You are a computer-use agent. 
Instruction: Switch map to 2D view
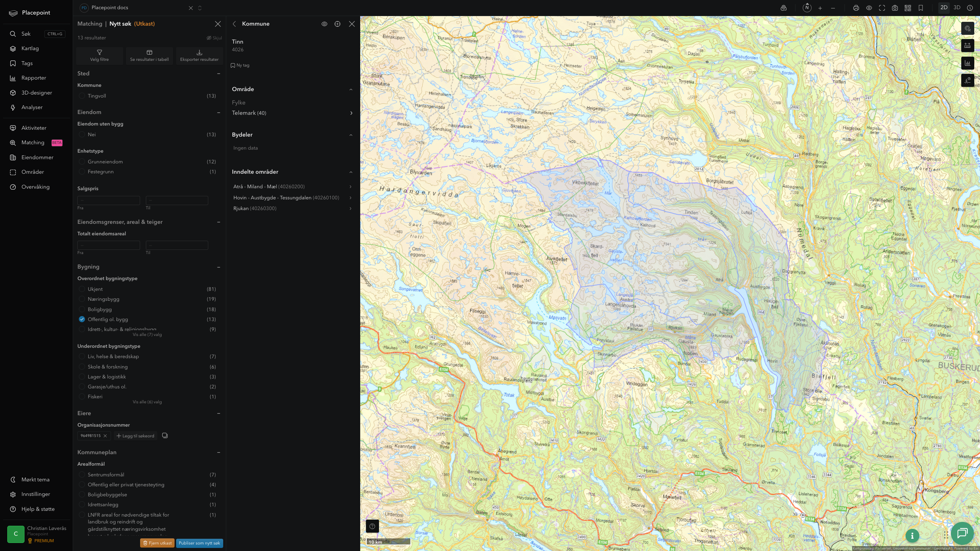click(x=944, y=8)
